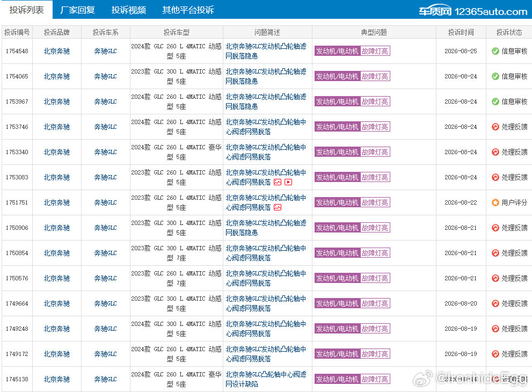The image size is (532, 392).
Task: Click 发动机/电动机 tag in row 1754548
Action: pos(337,51)
